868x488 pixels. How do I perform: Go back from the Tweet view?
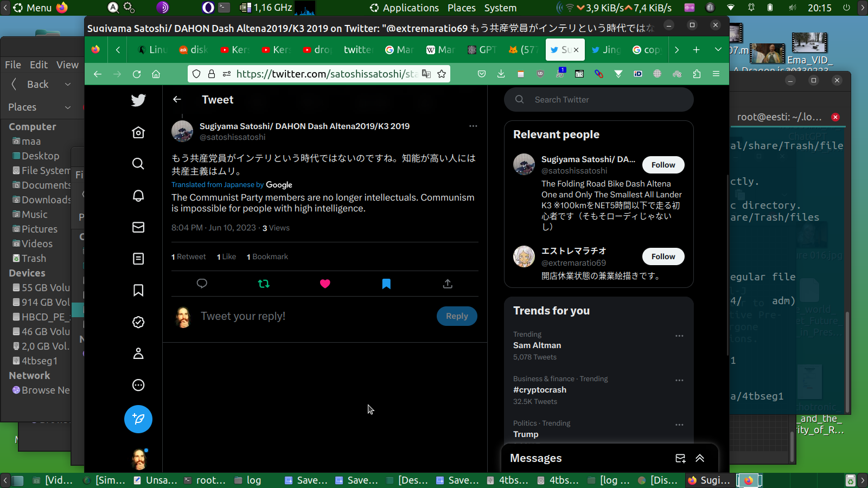coord(177,99)
